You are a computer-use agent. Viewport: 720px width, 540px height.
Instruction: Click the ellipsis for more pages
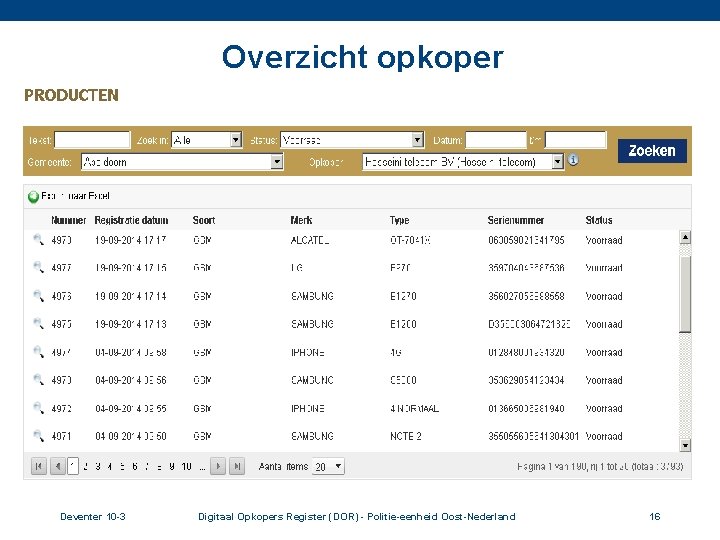click(202, 467)
